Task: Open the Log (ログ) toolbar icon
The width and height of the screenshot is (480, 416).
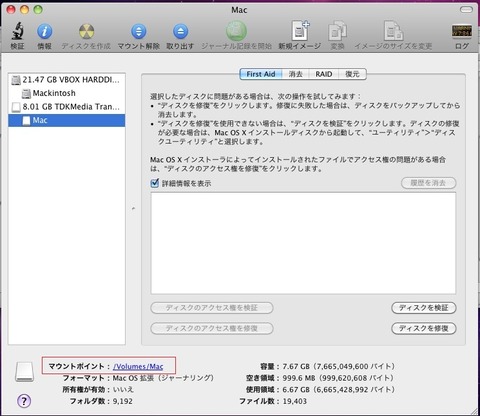Action: pyautogui.click(x=462, y=31)
